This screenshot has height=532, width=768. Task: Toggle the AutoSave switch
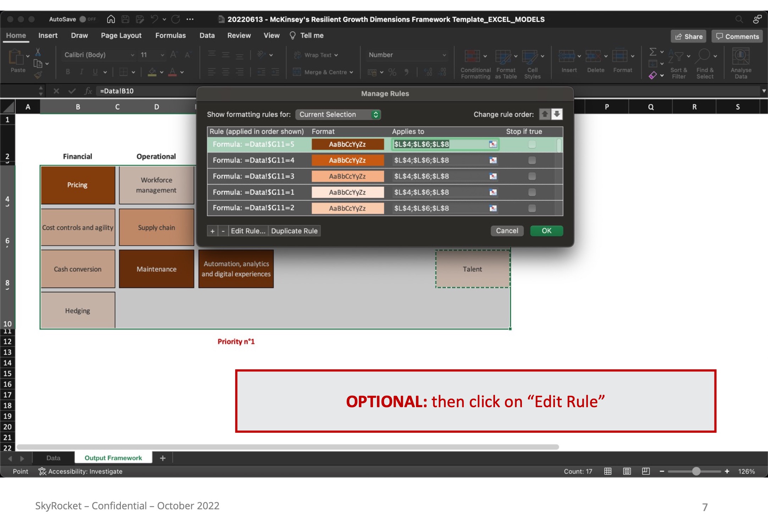pos(87,19)
